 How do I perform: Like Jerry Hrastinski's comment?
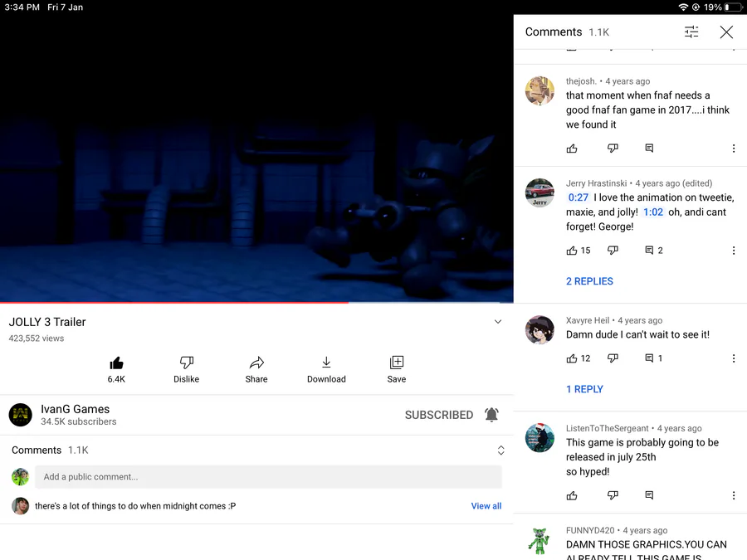click(572, 251)
